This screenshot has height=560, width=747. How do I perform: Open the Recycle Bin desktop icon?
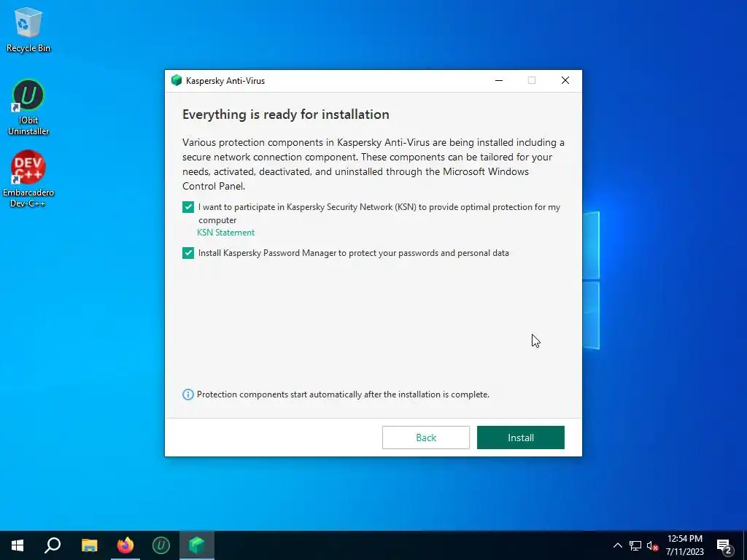(x=28, y=29)
